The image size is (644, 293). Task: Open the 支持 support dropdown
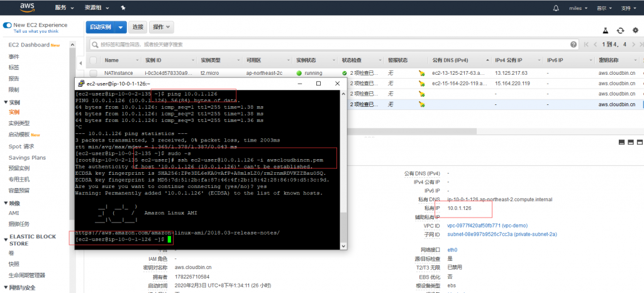coord(628,8)
